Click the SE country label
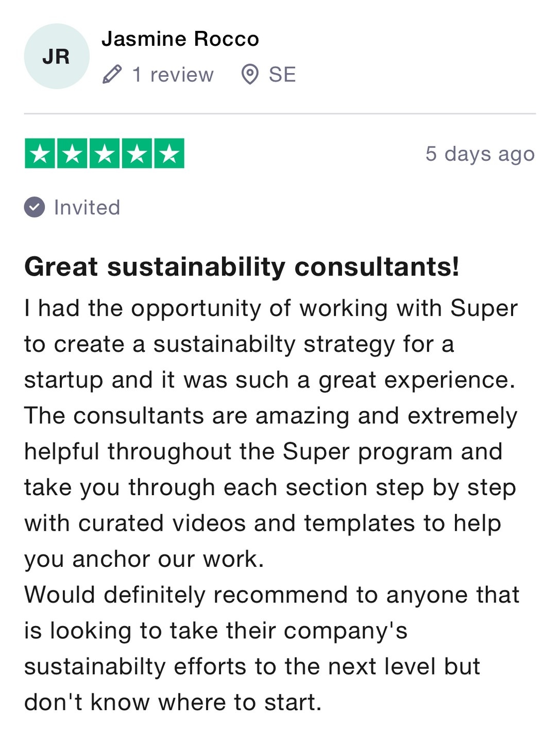Viewport: 560px width, 742px height. click(282, 75)
